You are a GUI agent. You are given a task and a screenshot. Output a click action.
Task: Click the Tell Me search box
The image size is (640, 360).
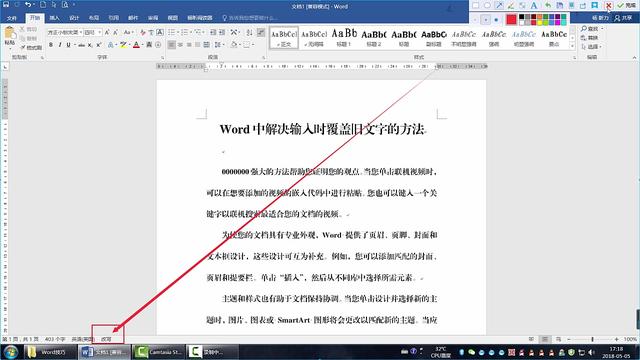[x=250, y=18]
